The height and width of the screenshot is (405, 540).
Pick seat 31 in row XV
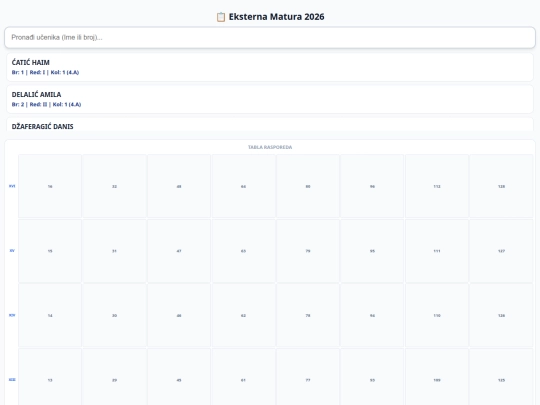[x=114, y=251]
